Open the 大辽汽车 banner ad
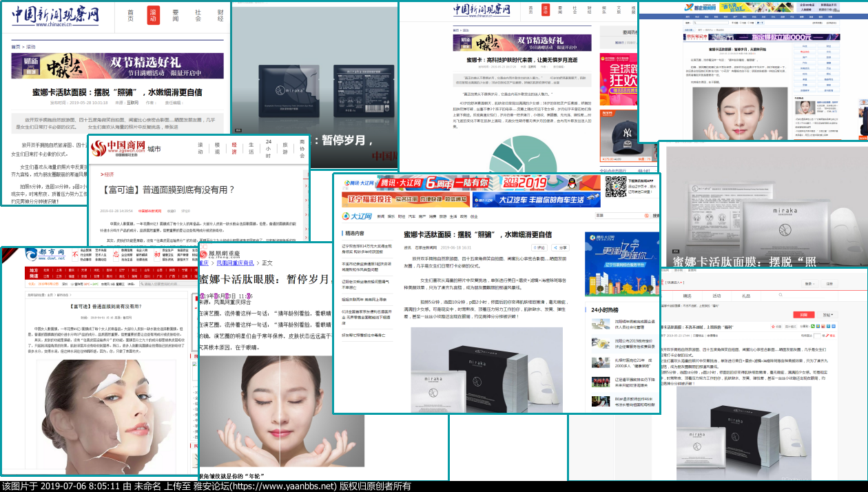 click(x=535, y=200)
